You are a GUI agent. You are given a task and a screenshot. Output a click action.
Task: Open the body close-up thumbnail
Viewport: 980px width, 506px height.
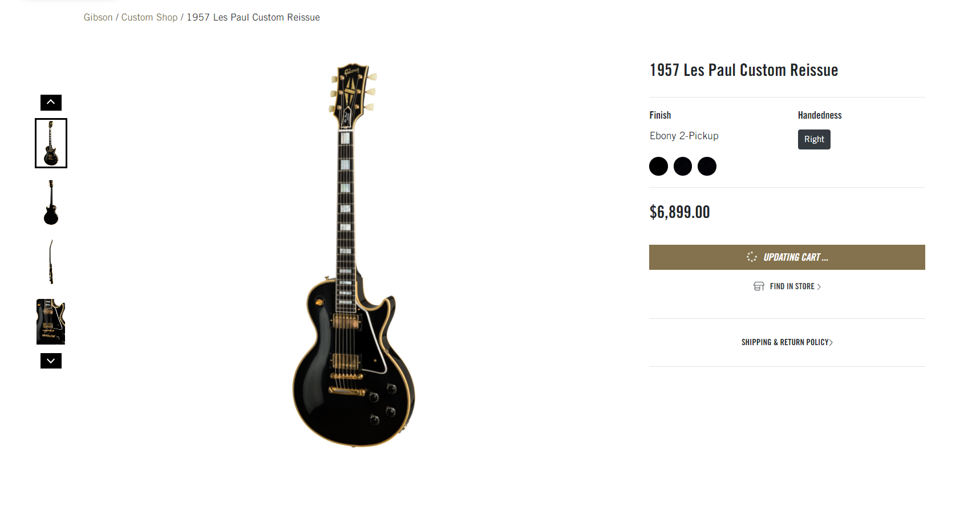point(51,322)
